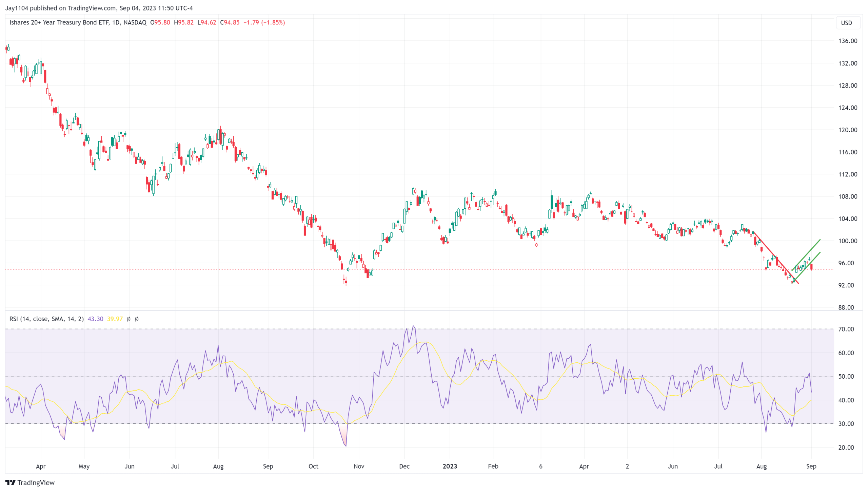The height and width of the screenshot is (492, 868).
Task: Click the 20.00 RSI axis label
Action: (x=846, y=448)
